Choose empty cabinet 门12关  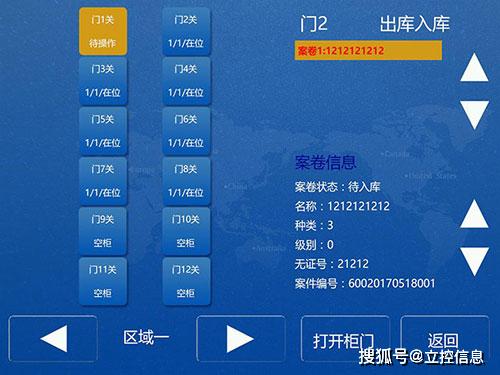coord(186,281)
